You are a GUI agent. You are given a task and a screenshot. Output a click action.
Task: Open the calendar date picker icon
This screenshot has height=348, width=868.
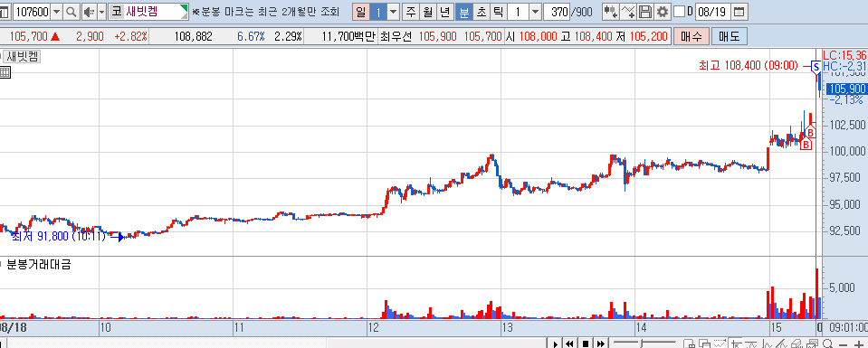click(739, 11)
